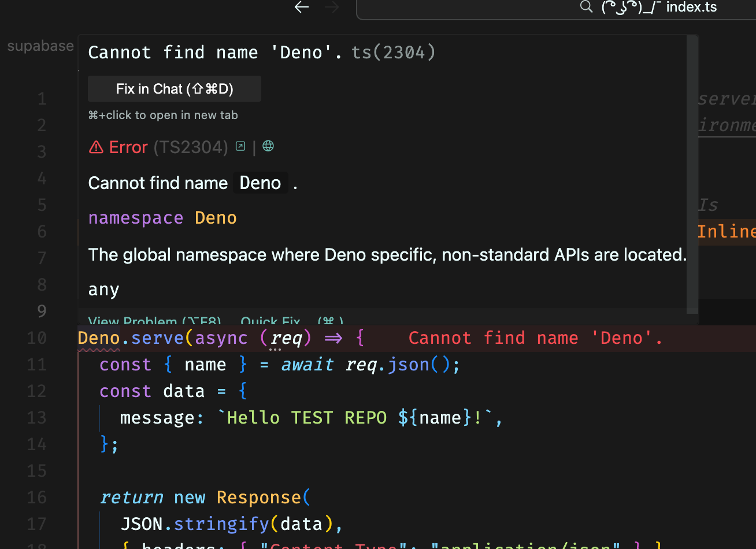The height and width of the screenshot is (549, 756).
Task: Click the hover popup vertical scrollbar
Action: click(x=692, y=173)
